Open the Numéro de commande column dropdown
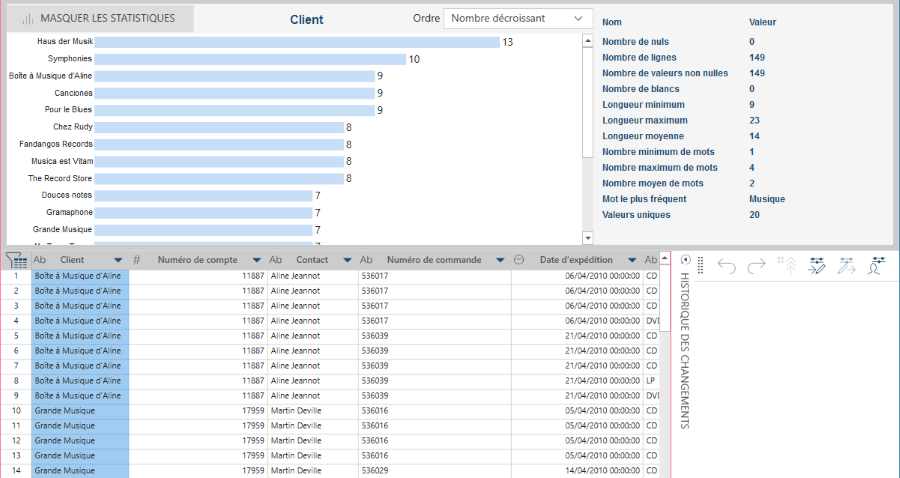The image size is (900, 478). click(499, 260)
